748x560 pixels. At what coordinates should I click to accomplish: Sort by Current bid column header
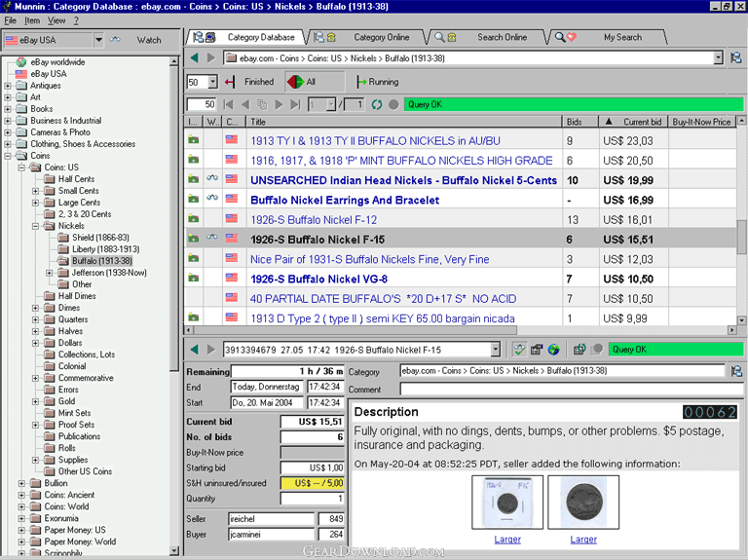pos(632,122)
